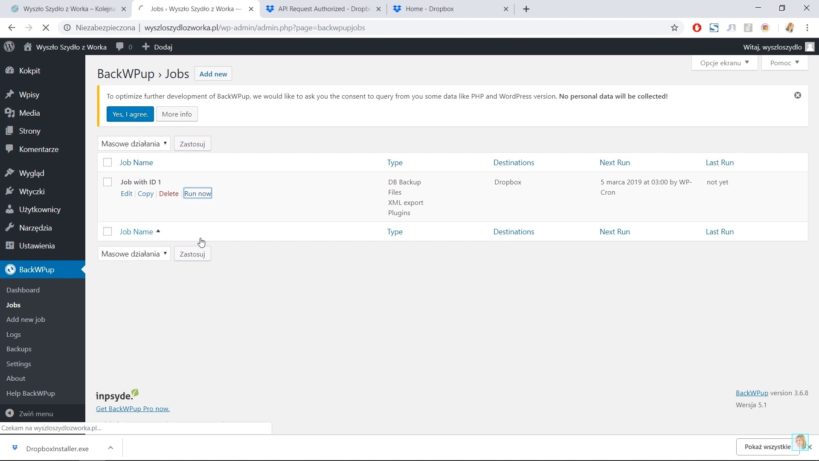This screenshot has height=461, width=819.
Task: Open Użytkownicy menu in the sidebar
Action: tap(42, 209)
